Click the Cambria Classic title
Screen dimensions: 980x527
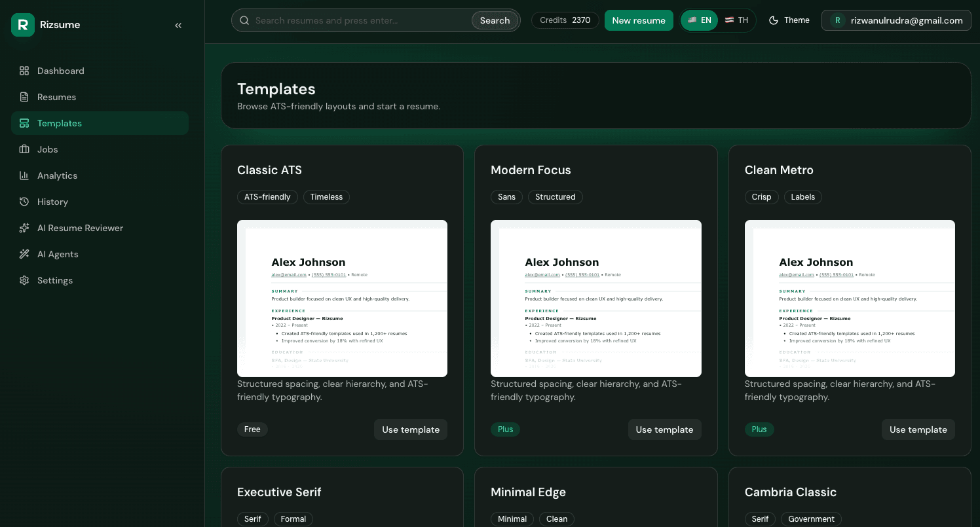(791, 492)
